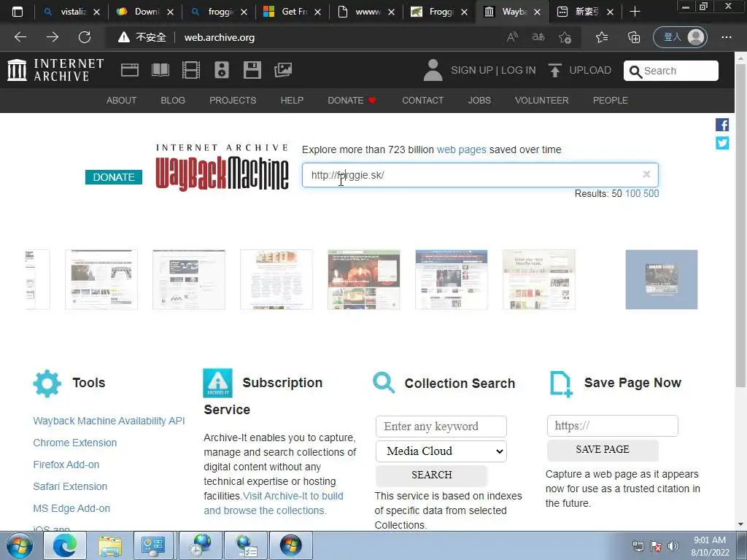Click SIGN UP link
Screen dimensions: 747x560
[472, 70]
